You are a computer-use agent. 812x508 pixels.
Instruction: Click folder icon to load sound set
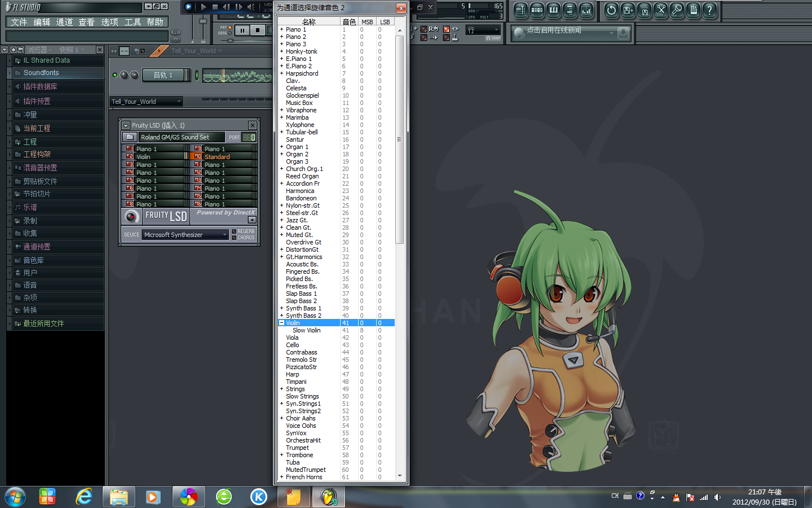(130, 137)
